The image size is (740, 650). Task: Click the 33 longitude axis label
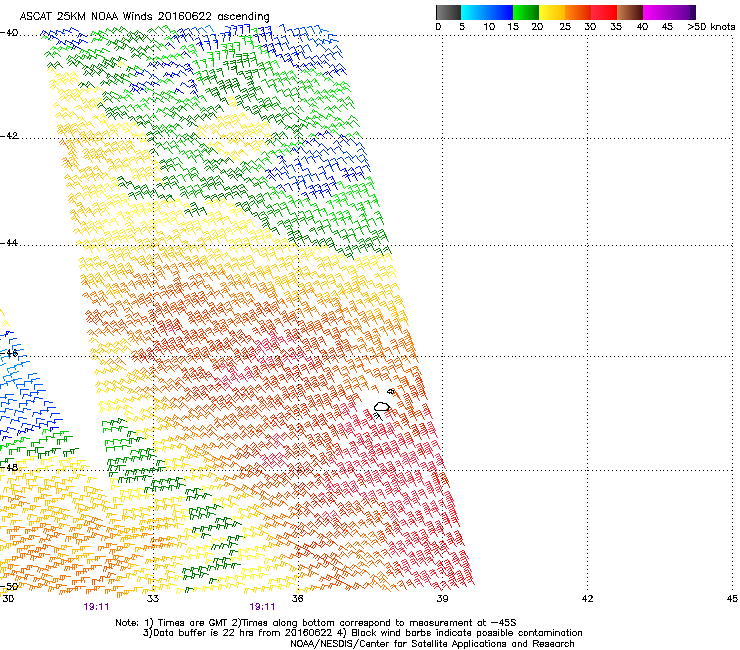(x=153, y=599)
